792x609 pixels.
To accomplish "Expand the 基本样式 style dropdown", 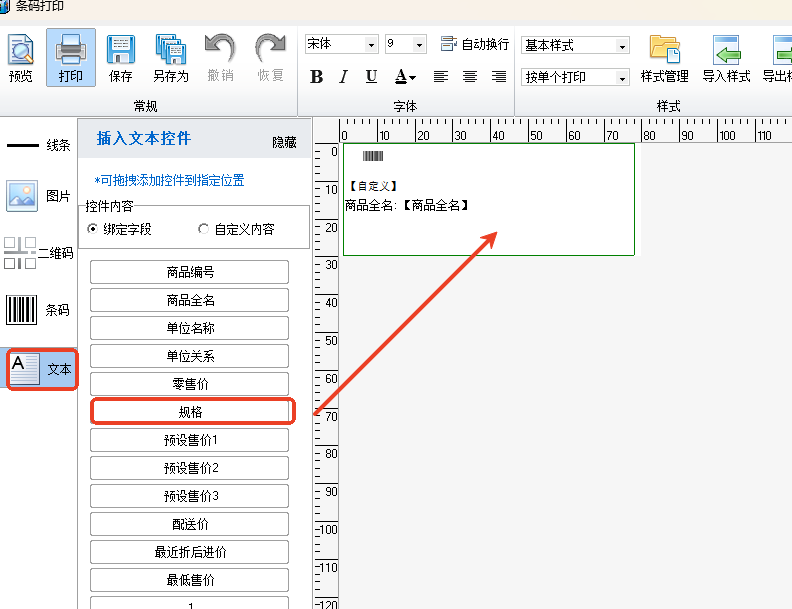I will pyautogui.click(x=622, y=46).
